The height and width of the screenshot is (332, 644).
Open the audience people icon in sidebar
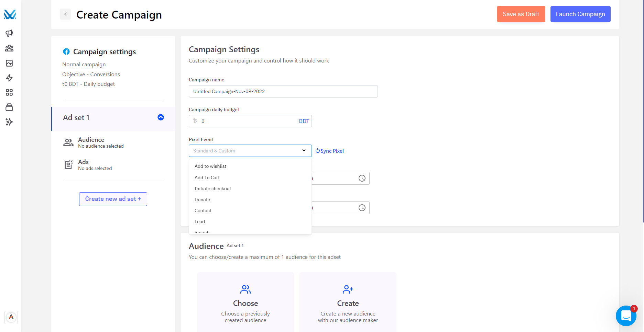coord(9,48)
